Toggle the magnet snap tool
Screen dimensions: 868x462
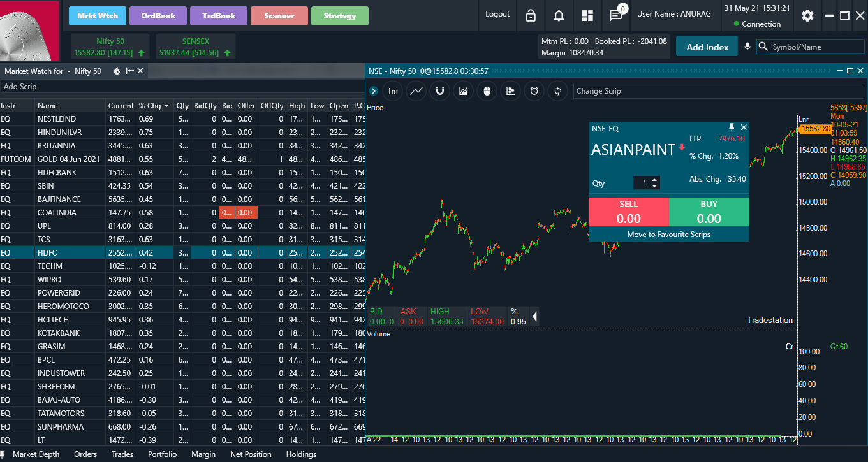tap(440, 91)
